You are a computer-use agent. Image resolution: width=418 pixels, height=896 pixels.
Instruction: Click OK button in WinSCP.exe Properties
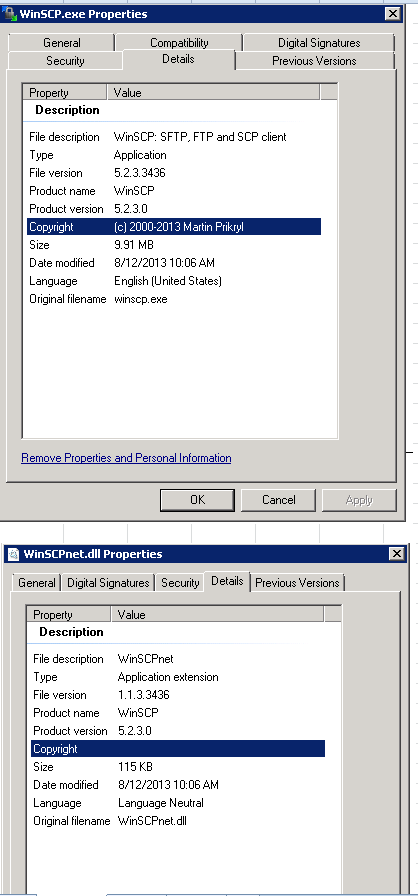(x=197, y=499)
